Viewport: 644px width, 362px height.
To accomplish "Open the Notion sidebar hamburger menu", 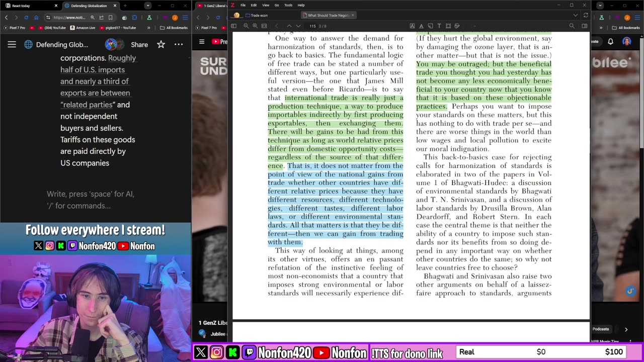I will click(x=12, y=44).
